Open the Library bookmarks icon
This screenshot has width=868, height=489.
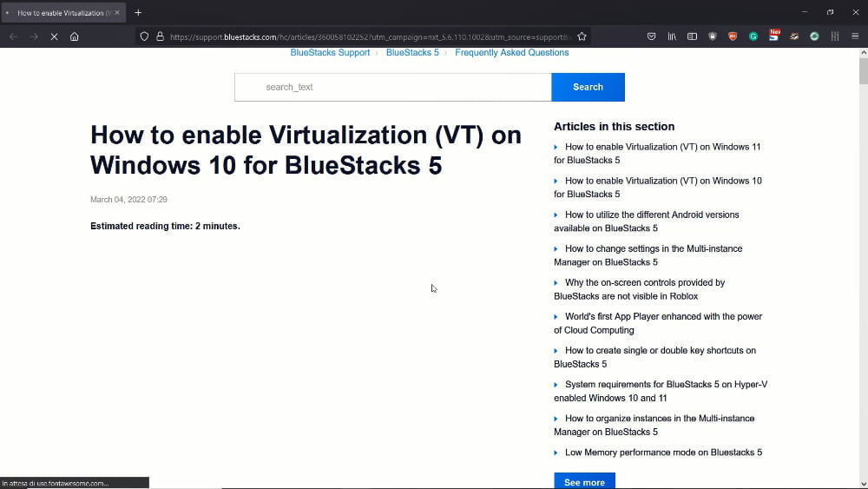[x=672, y=36]
